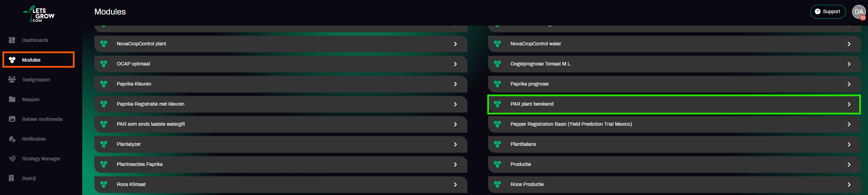Click the Strategy Manager icon
868x195 pixels.
(x=12, y=159)
